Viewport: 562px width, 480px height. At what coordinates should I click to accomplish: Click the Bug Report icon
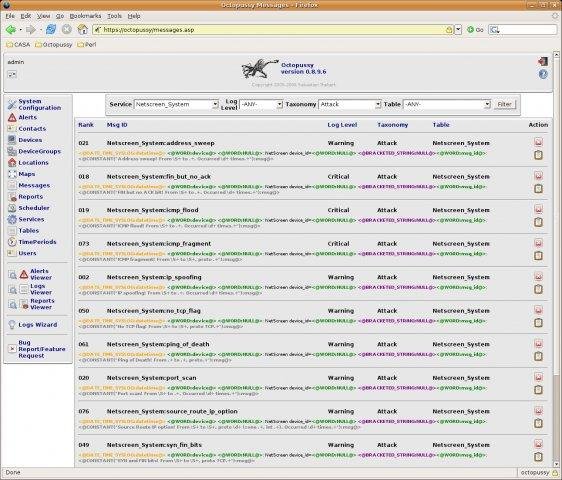(x=12, y=348)
